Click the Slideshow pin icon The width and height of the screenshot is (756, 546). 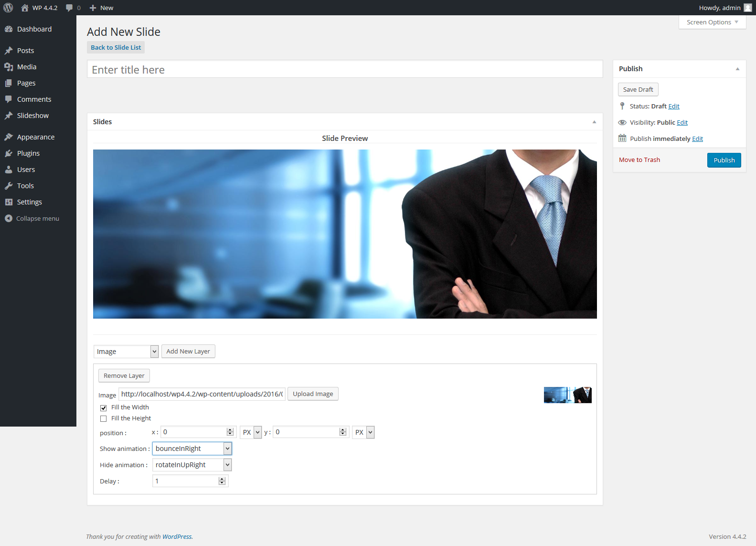[x=9, y=116]
